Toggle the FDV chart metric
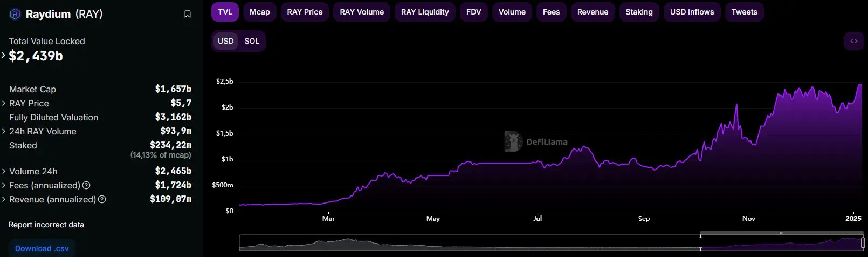The width and height of the screenshot is (868, 257). coord(474,12)
